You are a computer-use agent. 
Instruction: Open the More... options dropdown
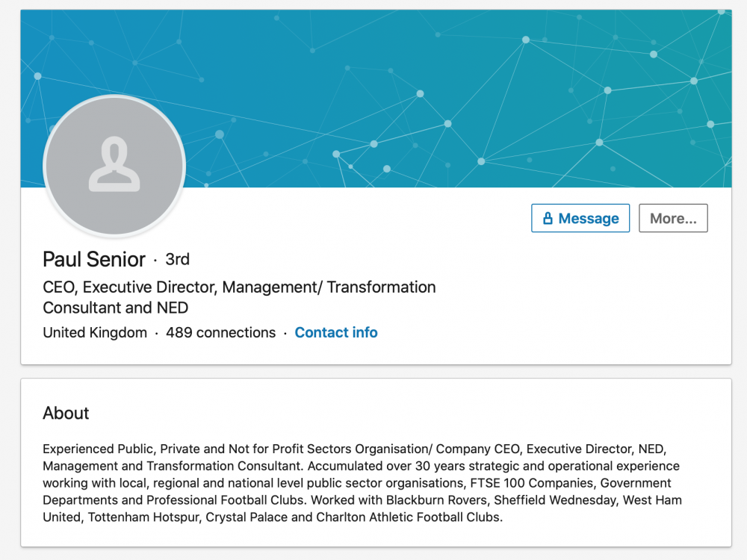point(673,219)
